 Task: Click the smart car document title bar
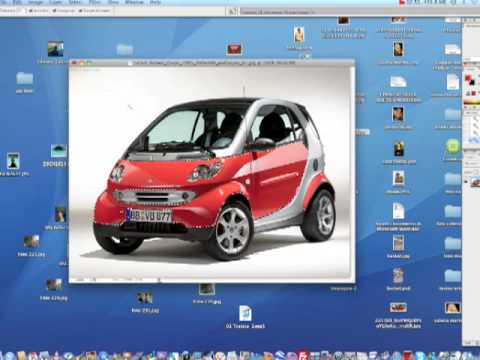pyautogui.click(x=212, y=62)
